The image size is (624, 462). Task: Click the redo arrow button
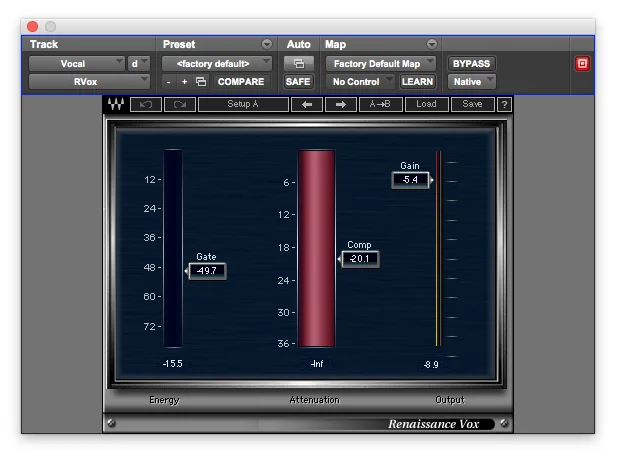pos(180,105)
